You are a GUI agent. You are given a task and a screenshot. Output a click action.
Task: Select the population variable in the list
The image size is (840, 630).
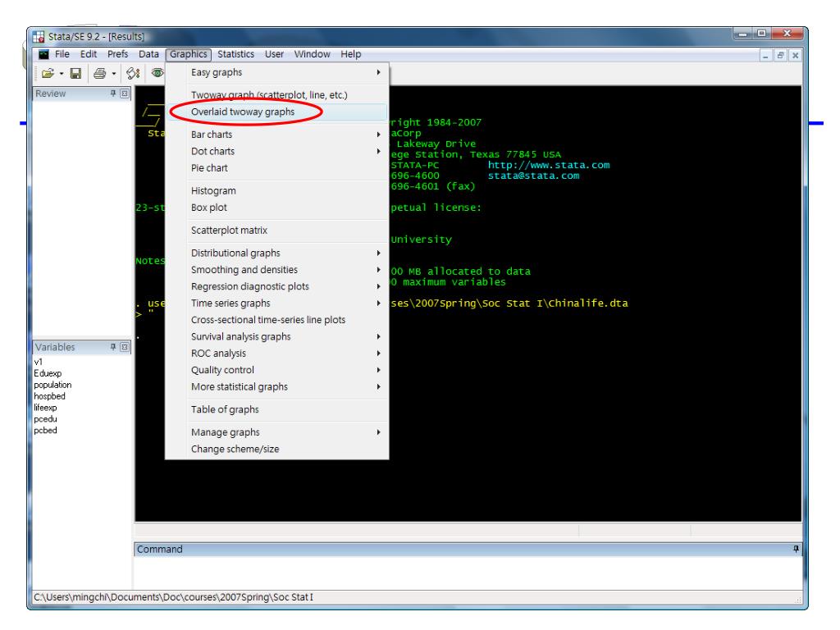(52, 383)
